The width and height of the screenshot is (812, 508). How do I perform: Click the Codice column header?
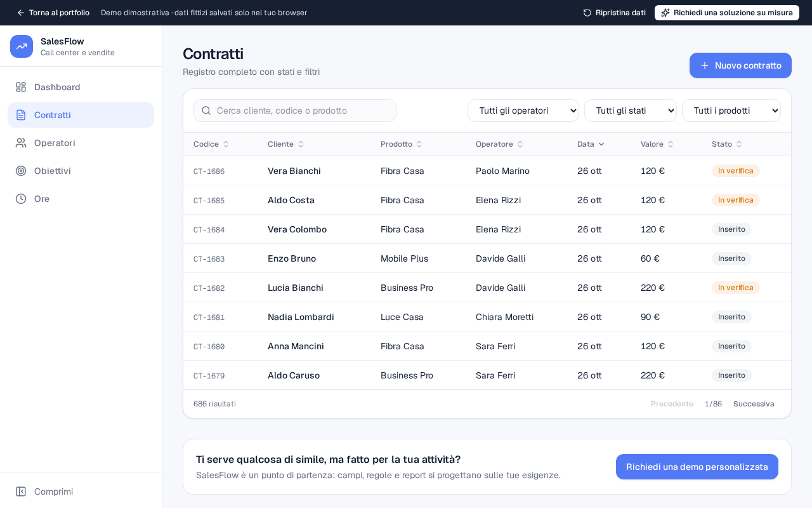point(211,144)
